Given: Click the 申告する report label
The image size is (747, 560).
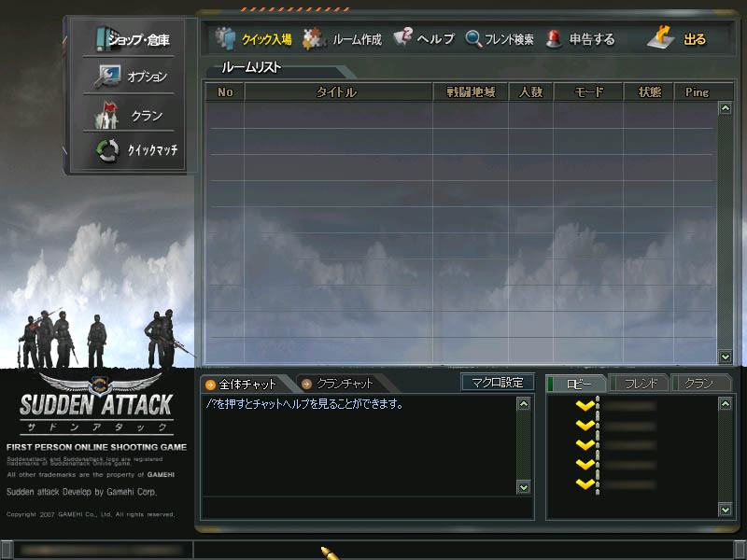Looking at the screenshot, I should click(592, 39).
